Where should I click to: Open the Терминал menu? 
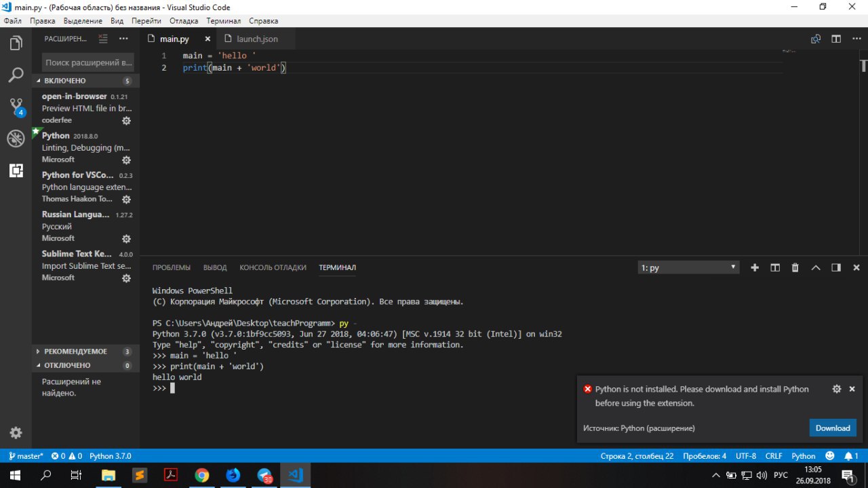pos(223,21)
